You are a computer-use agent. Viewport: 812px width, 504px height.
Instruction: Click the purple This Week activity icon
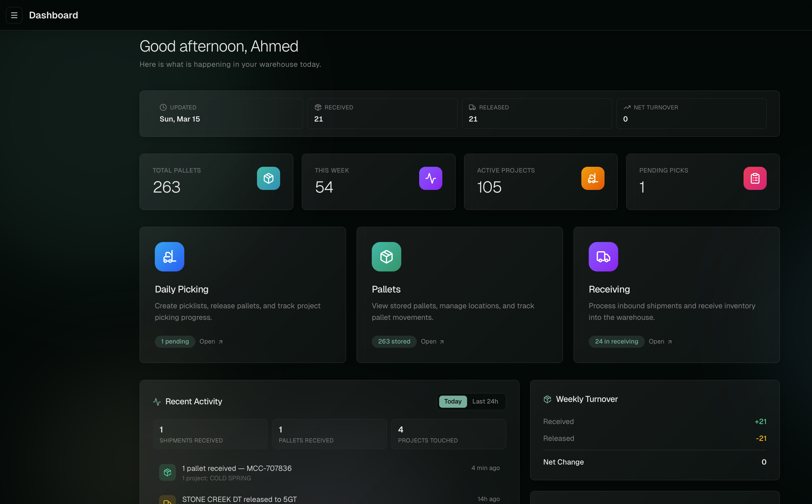430,178
